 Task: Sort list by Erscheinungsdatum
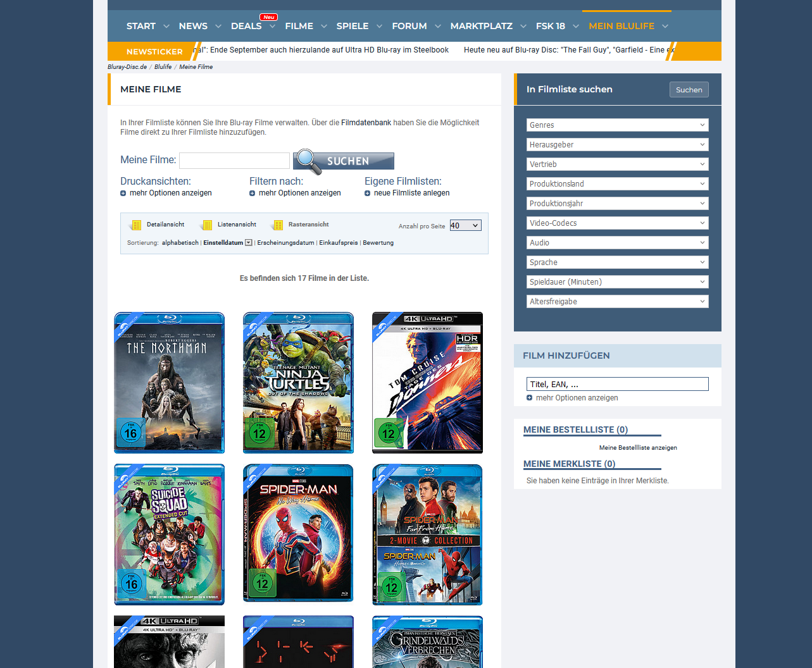[285, 243]
